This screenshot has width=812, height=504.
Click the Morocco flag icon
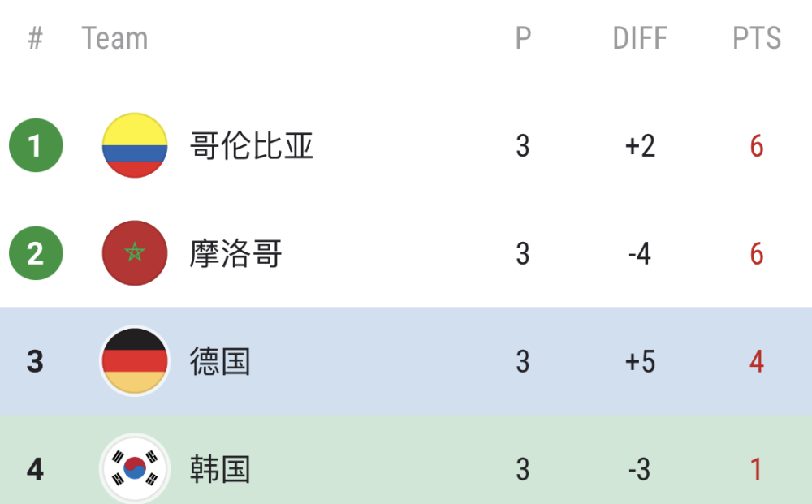pos(135,254)
